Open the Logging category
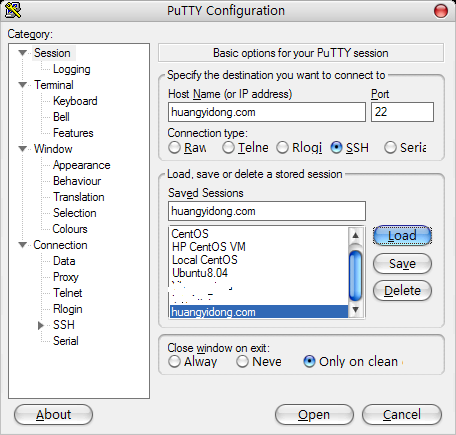The image size is (456, 435). [x=72, y=69]
